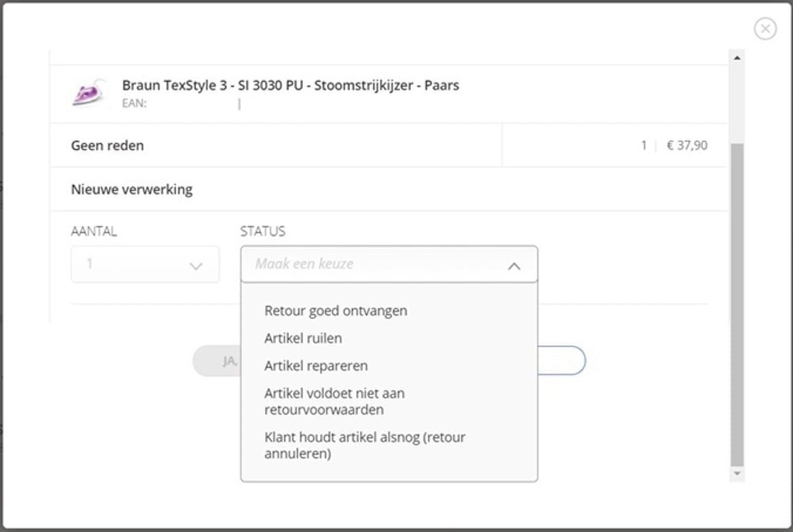Choose 'Klant houdt artikel alsnog' option

pos(365,445)
